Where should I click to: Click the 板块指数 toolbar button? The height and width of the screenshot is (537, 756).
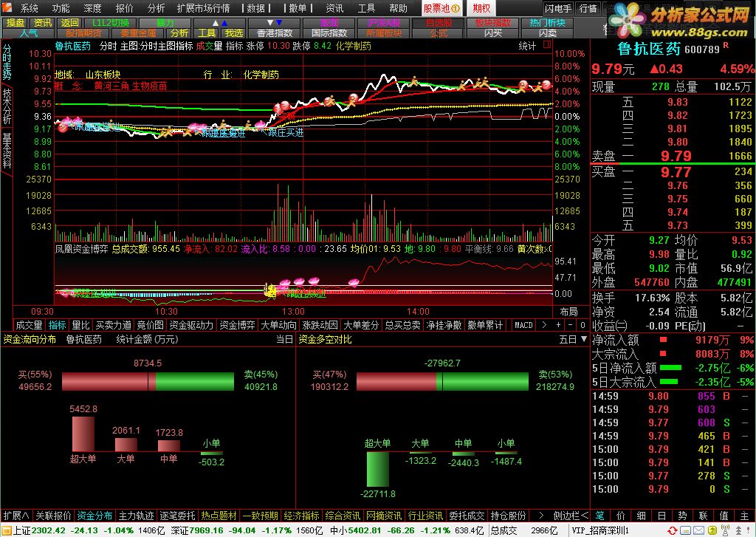[492, 23]
